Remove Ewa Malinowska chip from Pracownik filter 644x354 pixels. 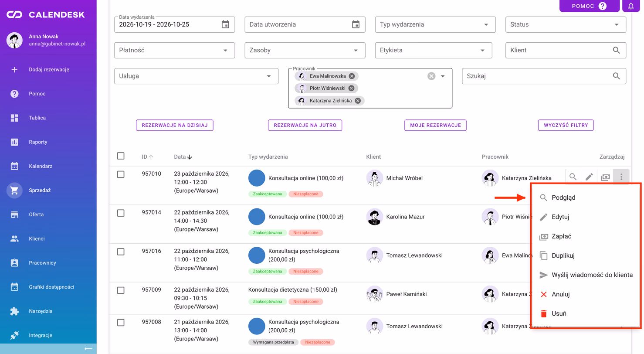click(352, 76)
